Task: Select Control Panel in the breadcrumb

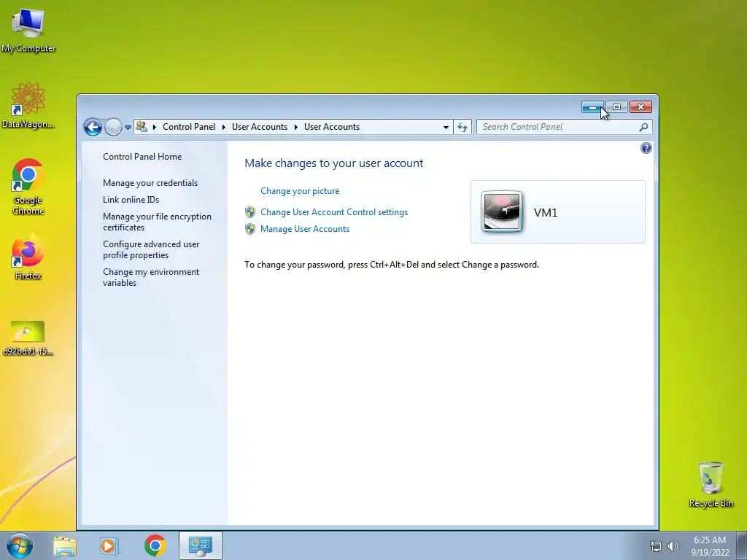Action: (189, 127)
